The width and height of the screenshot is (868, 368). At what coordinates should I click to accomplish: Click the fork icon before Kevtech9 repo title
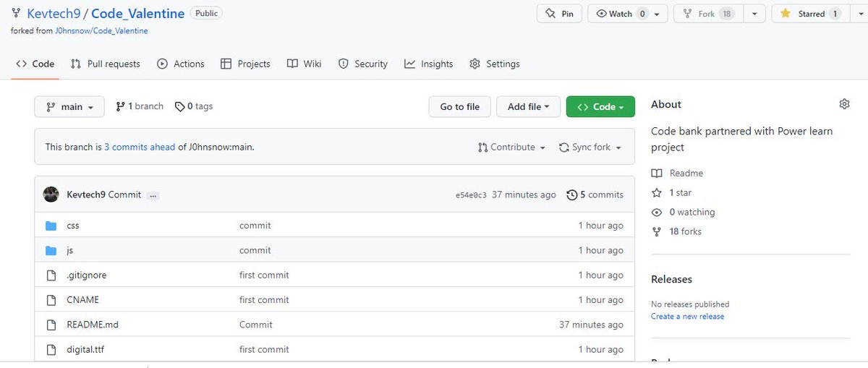click(x=17, y=14)
